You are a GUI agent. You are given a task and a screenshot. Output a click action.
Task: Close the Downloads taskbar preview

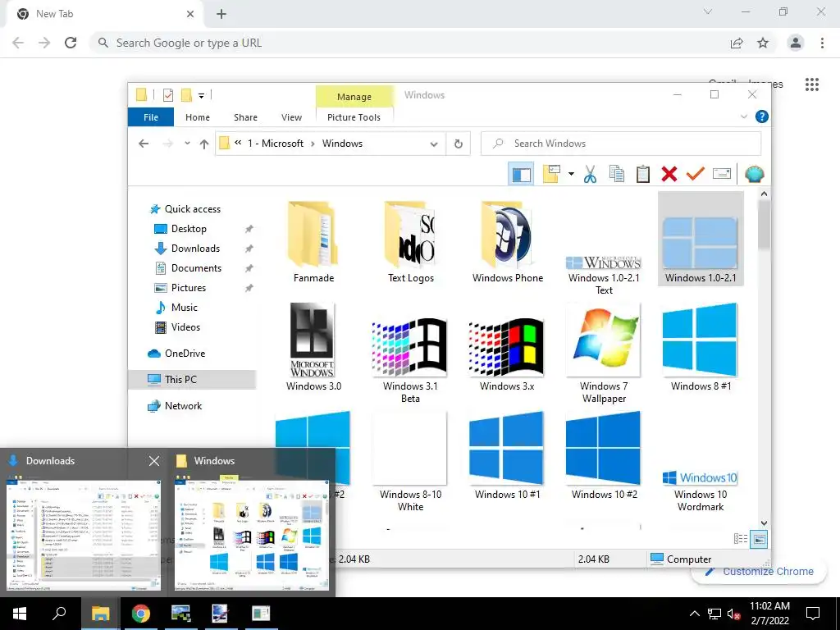pyautogui.click(x=154, y=461)
